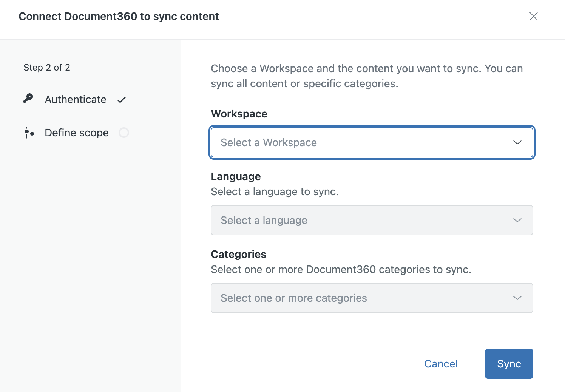This screenshot has width=565, height=392.
Task: Click the dialog title Connect Document360 text
Action: (119, 17)
